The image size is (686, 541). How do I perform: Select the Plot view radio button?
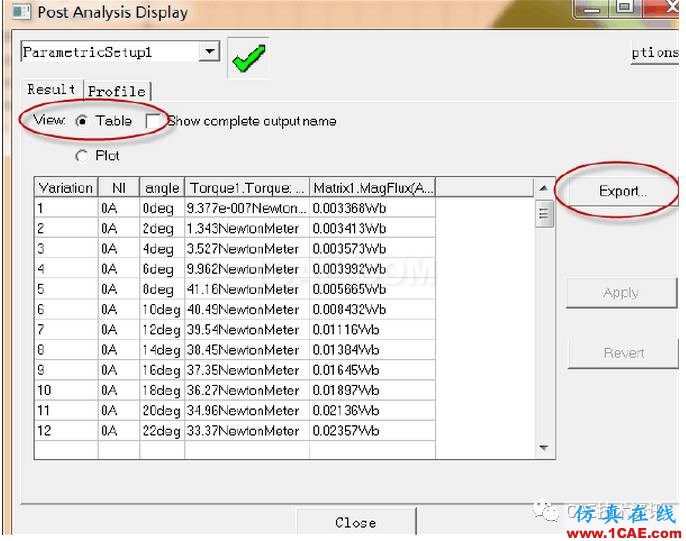(81, 156)
